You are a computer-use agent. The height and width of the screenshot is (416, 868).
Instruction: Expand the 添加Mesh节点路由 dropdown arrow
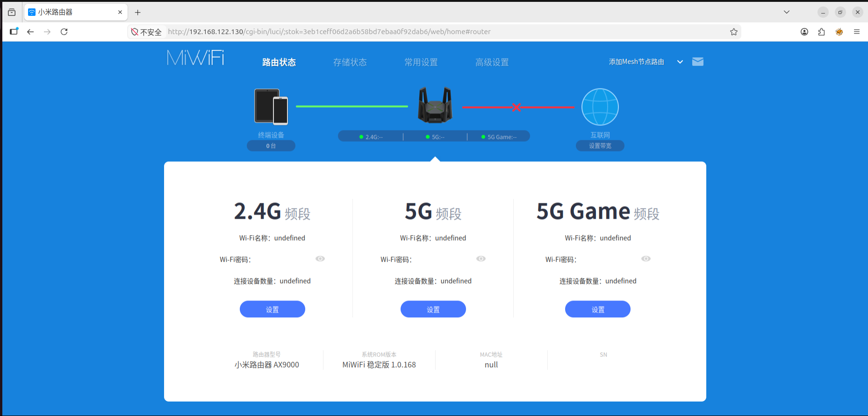point(680,62)
